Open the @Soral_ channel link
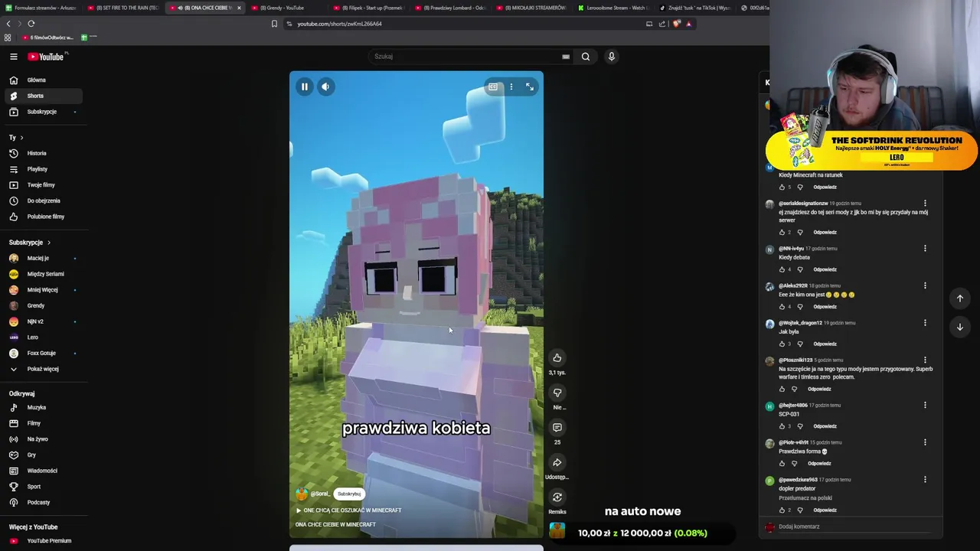Screen dimensions: 980x551 (x=319, y=494)
